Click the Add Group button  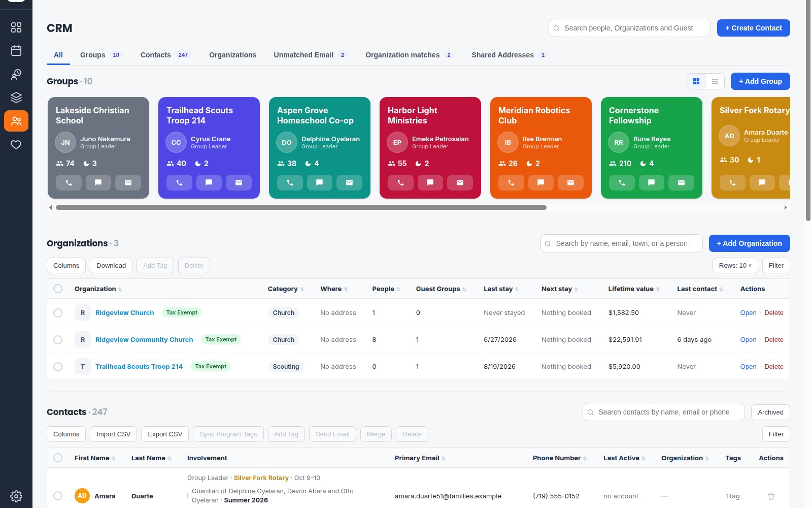click(760, 81)
